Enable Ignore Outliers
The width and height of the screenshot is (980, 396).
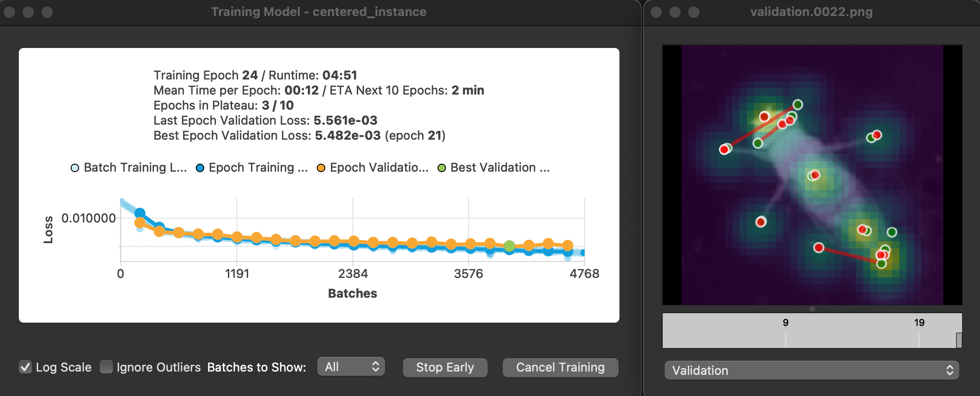(107, 366)
